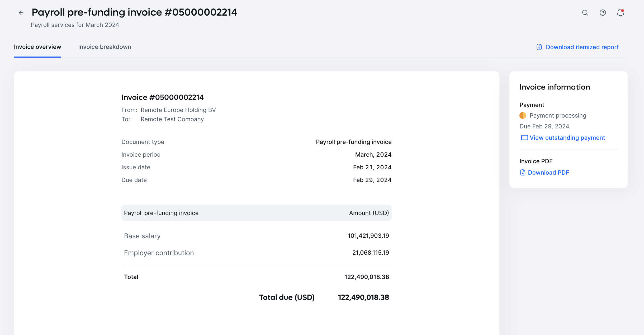Click the Total due amount 122,490,018.38
This screenshot has height=335, width=644.
coord(363,297)
